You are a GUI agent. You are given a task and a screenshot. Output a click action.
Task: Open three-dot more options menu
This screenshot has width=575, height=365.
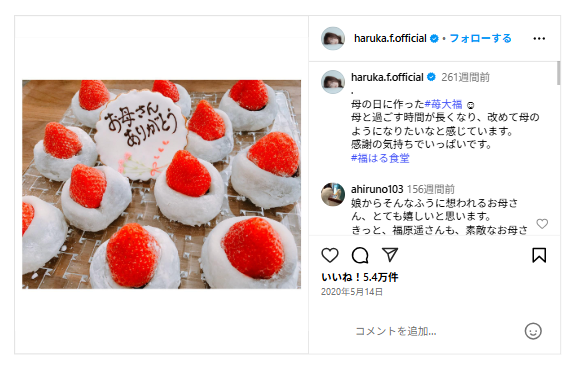click(539, 39)
